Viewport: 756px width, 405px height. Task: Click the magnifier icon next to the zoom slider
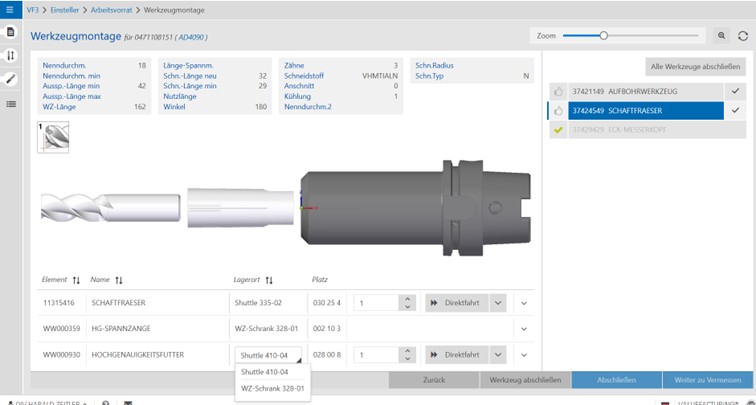point(721,35)
